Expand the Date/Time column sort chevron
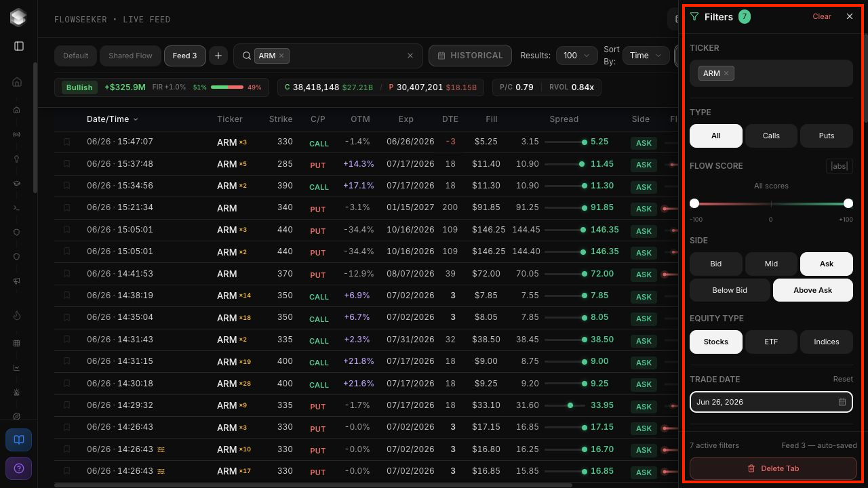Viewport: 868px width, 488px height. click(x=136, y=119)
